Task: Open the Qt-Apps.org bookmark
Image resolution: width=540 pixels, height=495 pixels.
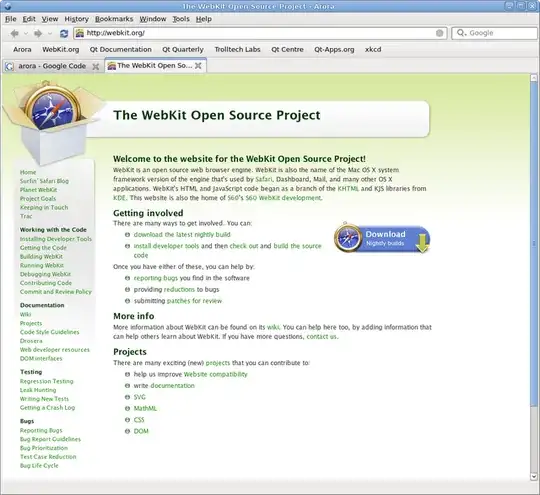Action: coord(334,50)
